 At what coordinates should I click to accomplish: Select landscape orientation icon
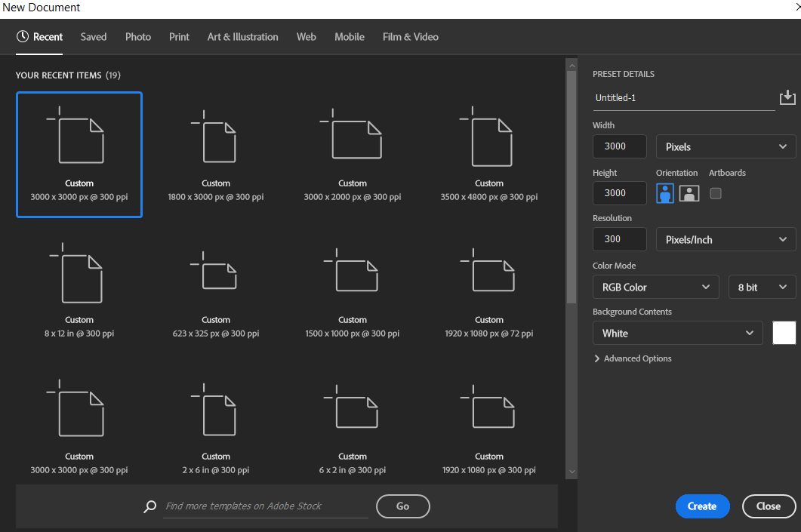point(689,193)
